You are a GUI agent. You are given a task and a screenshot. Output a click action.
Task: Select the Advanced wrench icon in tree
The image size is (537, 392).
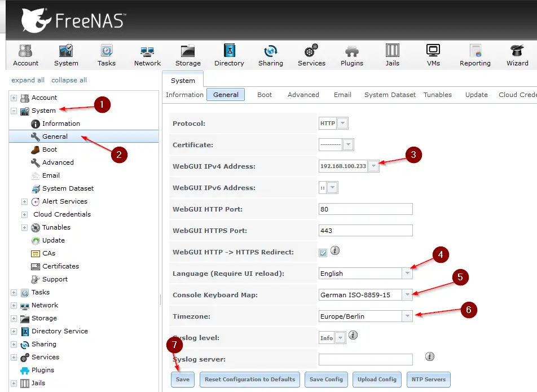[x=36, y=162]
